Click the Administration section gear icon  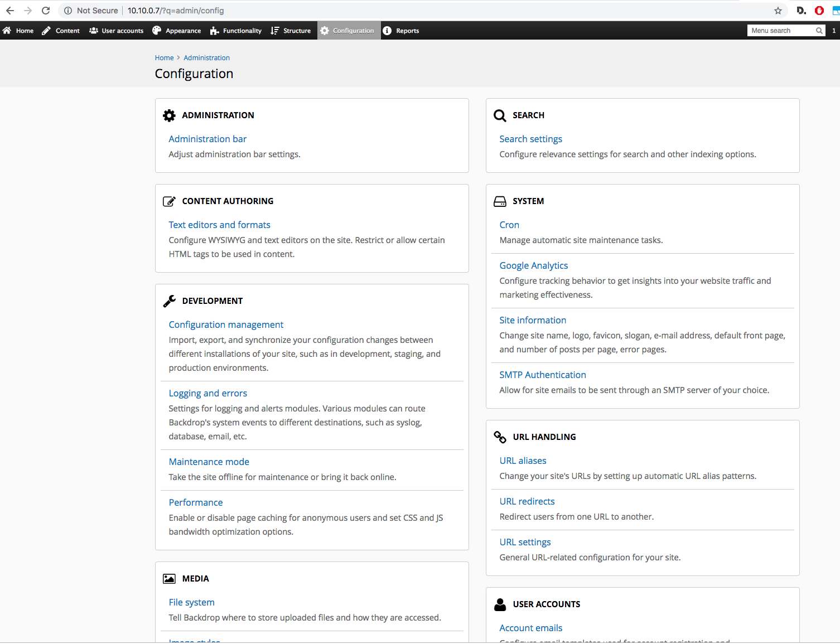[x=169, y=115]
